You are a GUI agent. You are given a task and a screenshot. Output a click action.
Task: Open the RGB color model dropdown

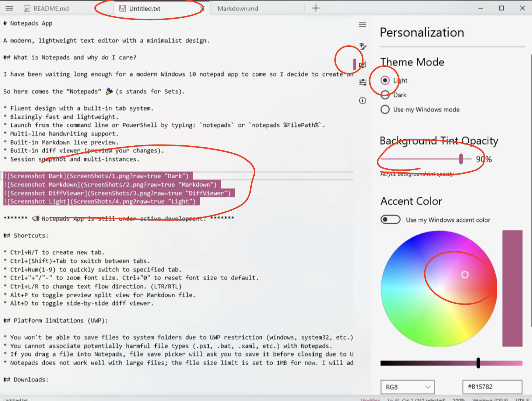point(408,387)
